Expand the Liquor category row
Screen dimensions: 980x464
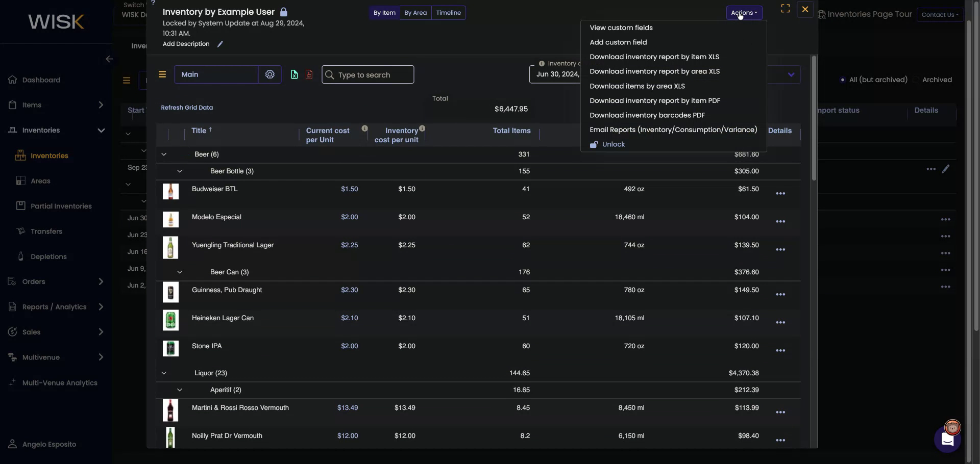coord(164,373)
